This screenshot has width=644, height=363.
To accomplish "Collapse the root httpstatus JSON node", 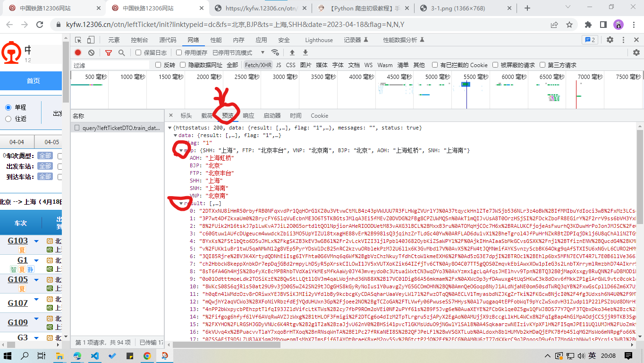I will 169,128.
